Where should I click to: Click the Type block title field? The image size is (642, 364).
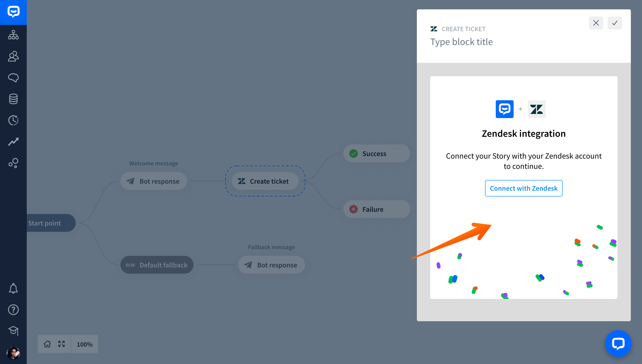pyautogui.click(x=461, y=42)
